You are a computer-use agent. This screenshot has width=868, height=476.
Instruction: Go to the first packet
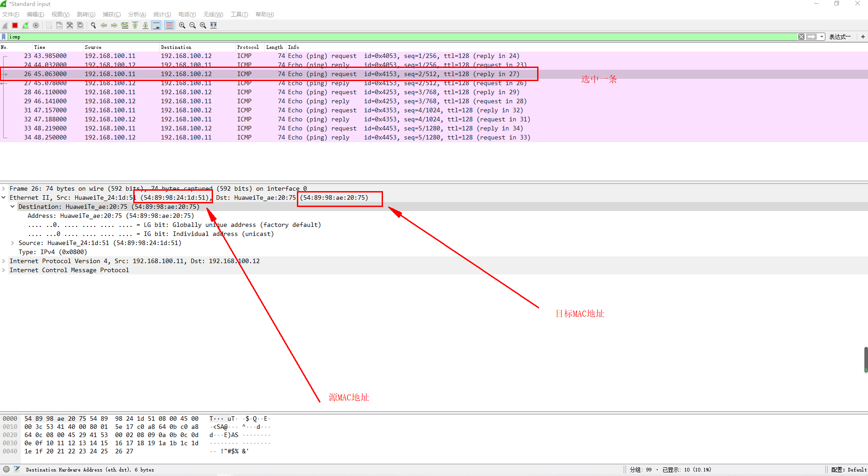click(x=135, y=25)
